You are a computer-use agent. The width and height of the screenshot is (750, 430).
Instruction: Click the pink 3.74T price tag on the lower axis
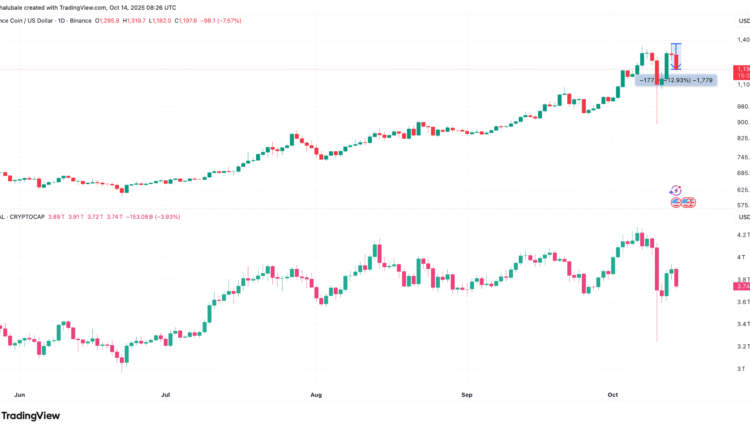coord(742,286)
